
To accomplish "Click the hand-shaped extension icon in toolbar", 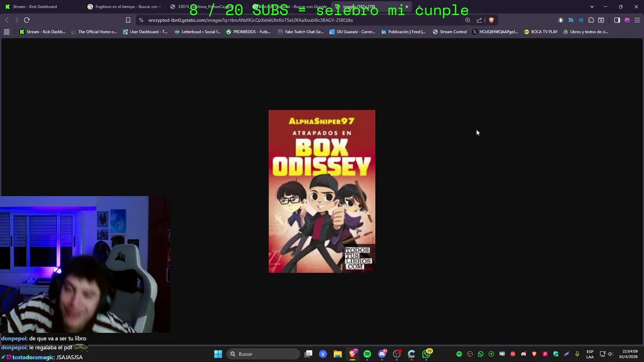I will coord(561,20).
